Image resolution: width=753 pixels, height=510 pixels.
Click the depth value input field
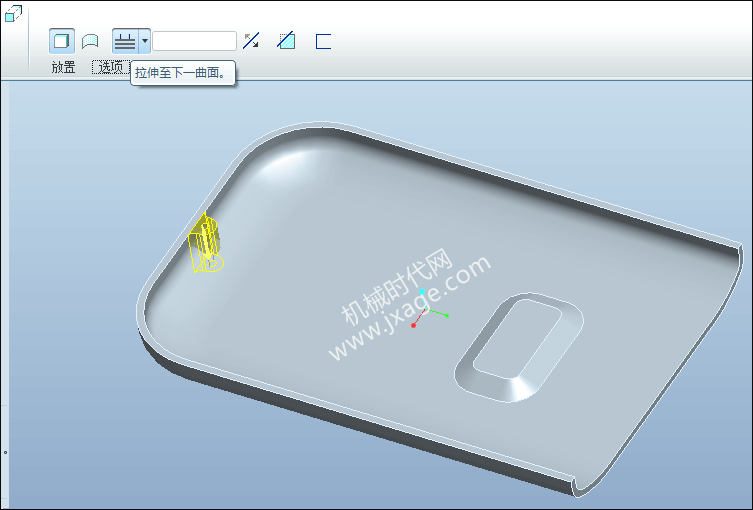click(x=194, y=41)
